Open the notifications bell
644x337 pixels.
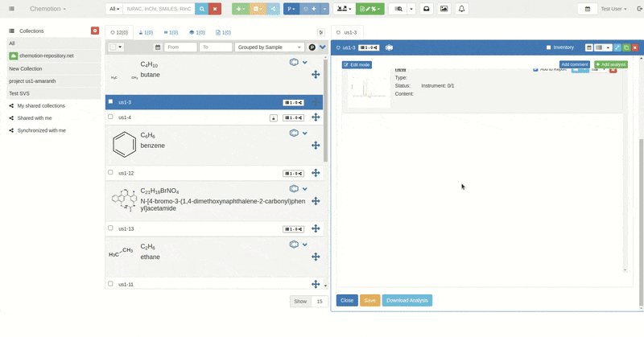462,9
